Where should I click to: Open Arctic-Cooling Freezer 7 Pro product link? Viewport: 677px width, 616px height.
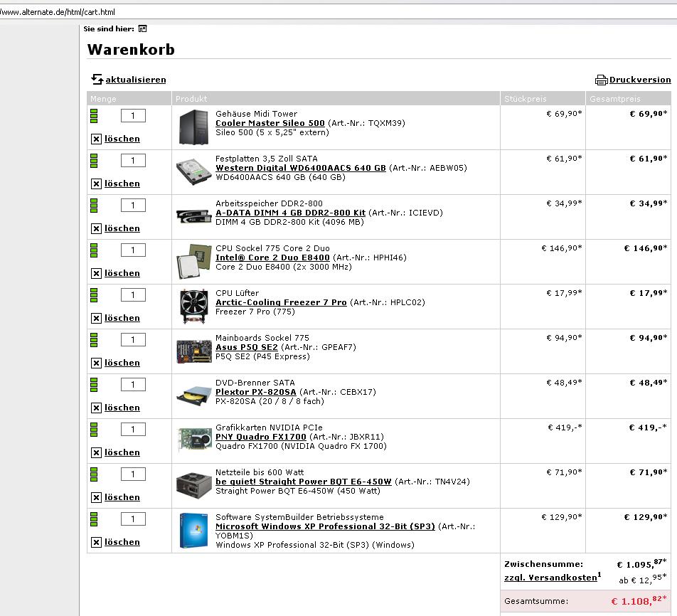pos(281,303)
